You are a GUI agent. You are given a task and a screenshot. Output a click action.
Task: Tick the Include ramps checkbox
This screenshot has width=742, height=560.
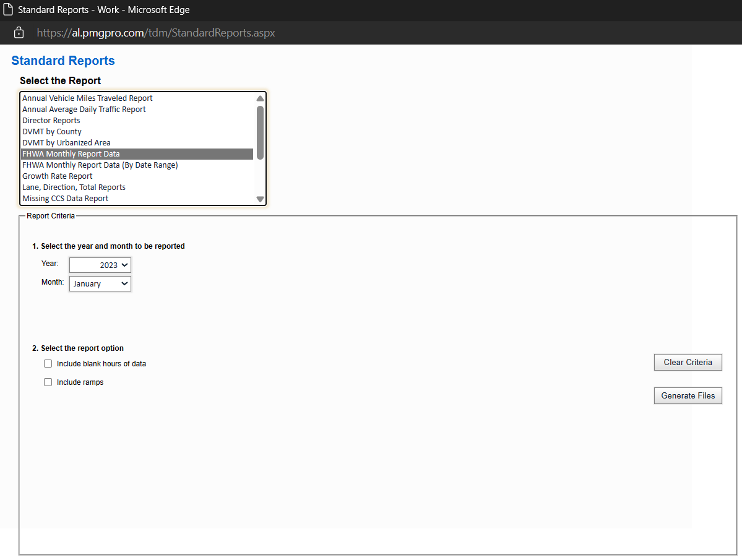[48, 382]
